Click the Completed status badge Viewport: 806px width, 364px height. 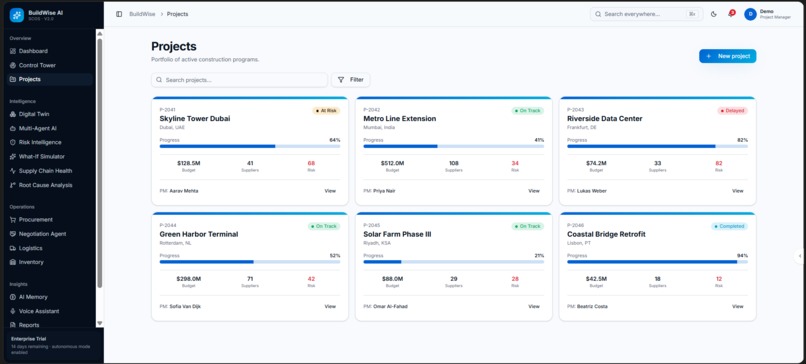[729, 226]
